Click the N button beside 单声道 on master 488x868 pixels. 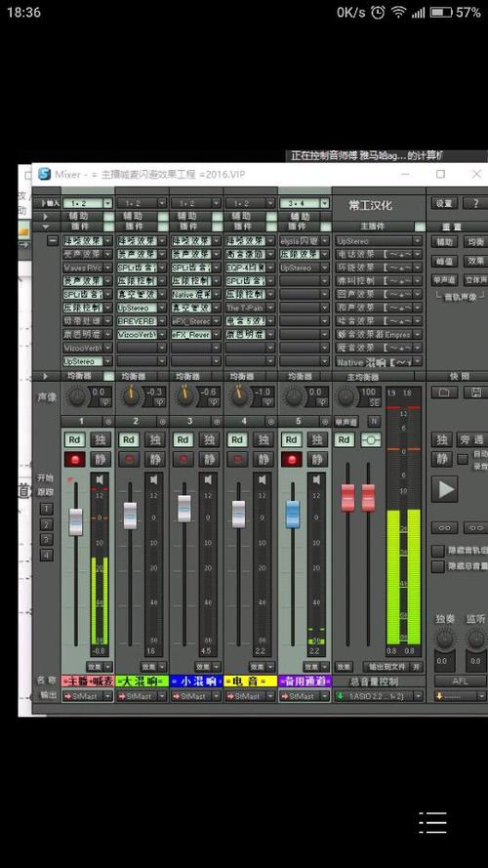374,421
